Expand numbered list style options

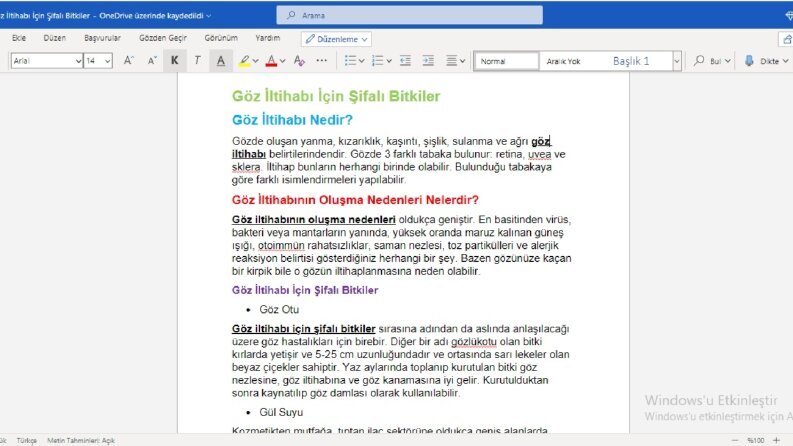[389, 61]
